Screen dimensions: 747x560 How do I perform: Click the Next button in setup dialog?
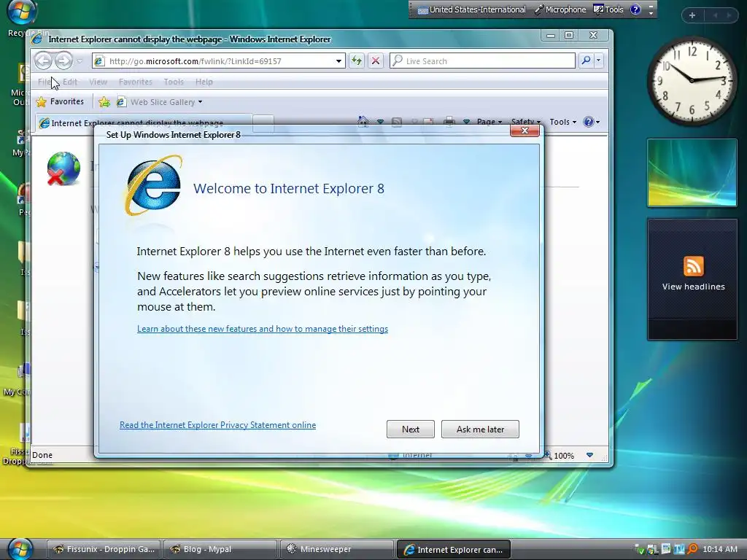410,429
